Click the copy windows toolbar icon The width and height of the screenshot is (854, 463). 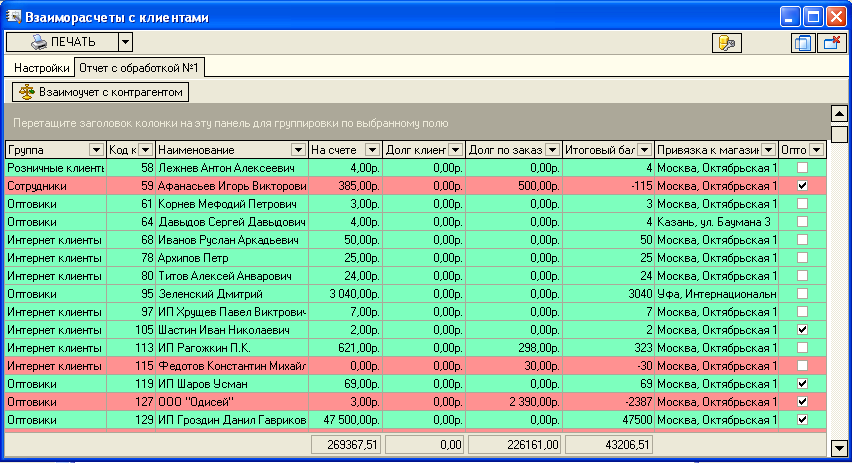(803, 43)
